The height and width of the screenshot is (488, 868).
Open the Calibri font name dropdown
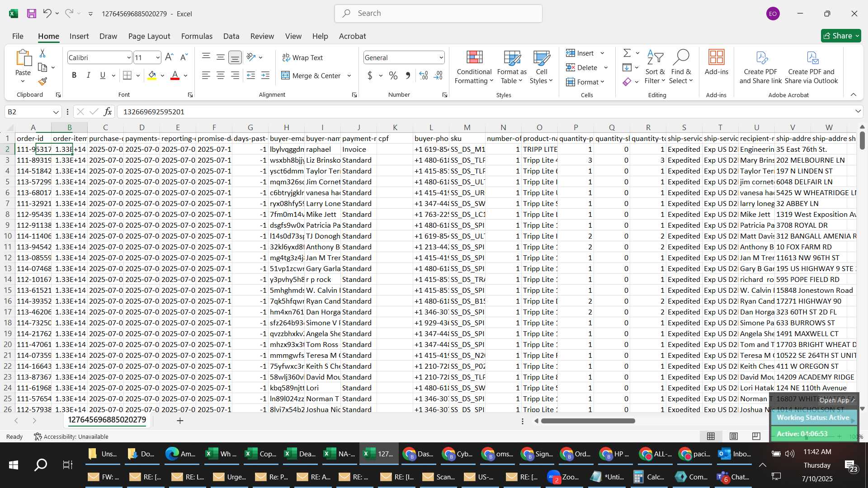(x=129, y=57)
